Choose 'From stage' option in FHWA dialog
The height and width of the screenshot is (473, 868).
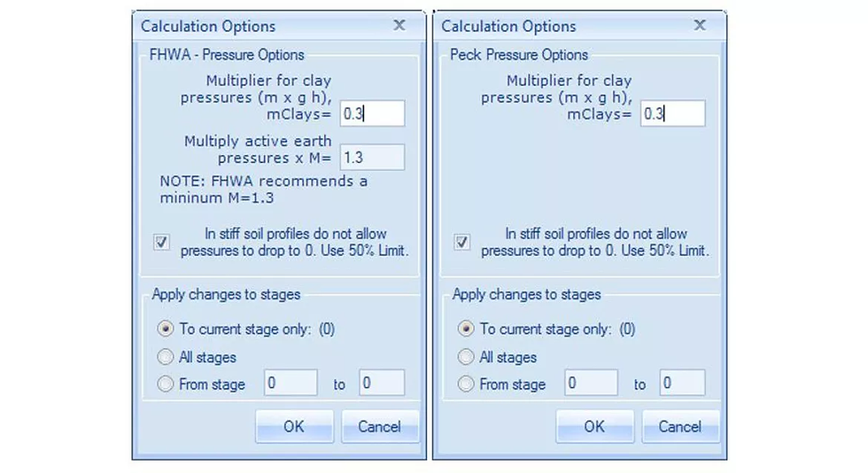click(x=165, y=384)
